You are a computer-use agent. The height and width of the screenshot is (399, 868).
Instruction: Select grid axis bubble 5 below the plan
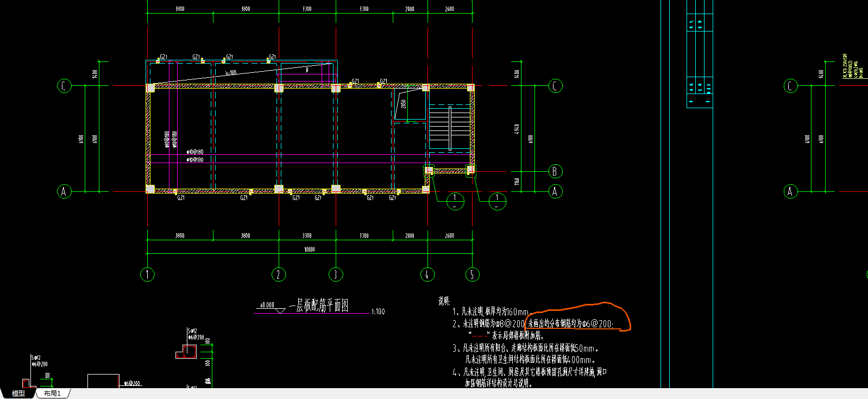pos(473,275)
